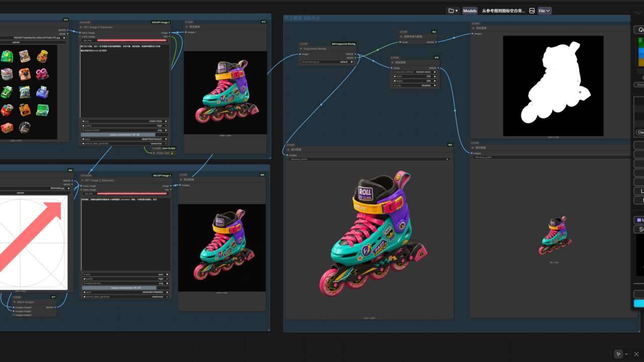This screenshot has width=644, height=362.
Task: Click the upload button under the arrow image
Action: tap(21, 193)
